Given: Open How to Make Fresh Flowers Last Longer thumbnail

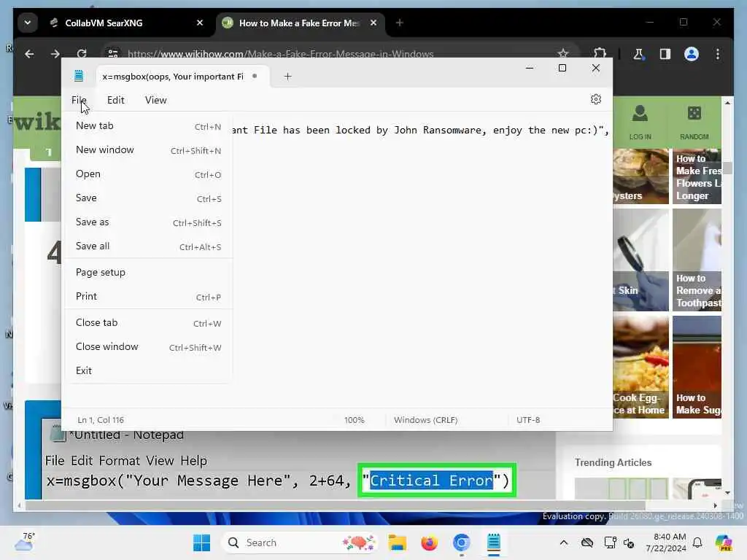Looking at the screenshot, I should pyautogui.click(x=697, y=176).
